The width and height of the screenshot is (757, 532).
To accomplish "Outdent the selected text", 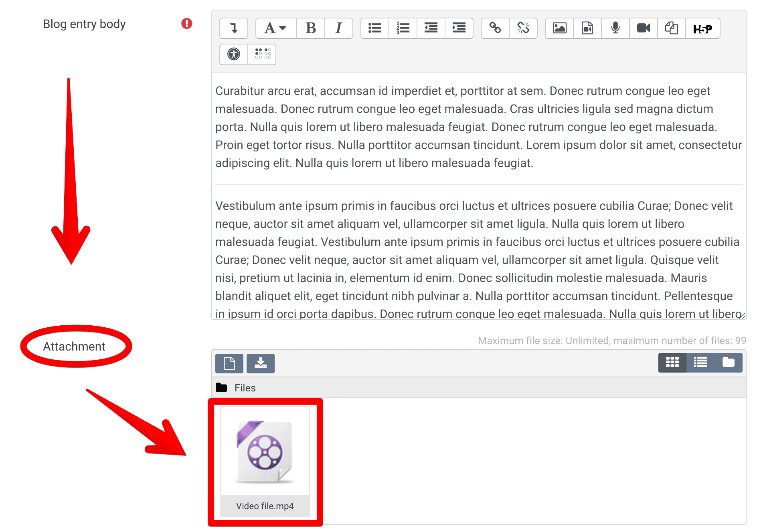I will pos(431,28).
